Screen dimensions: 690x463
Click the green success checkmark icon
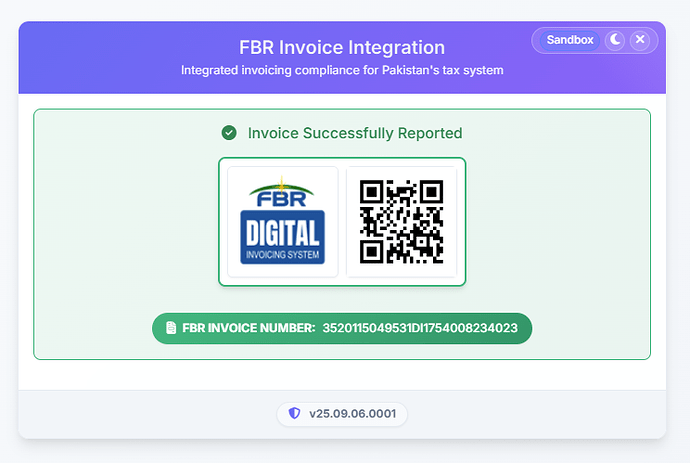[x=229, y=132]
